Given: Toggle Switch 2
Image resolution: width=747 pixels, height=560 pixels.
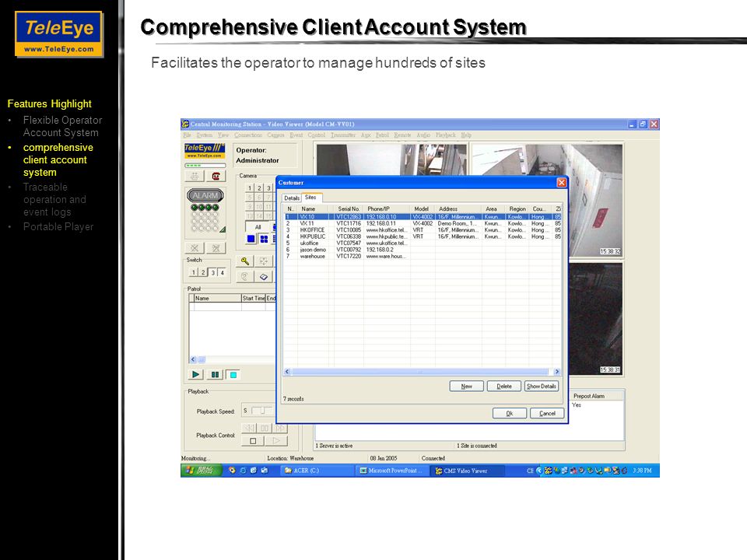Looking at the screenshot, I should click(203, 272).
